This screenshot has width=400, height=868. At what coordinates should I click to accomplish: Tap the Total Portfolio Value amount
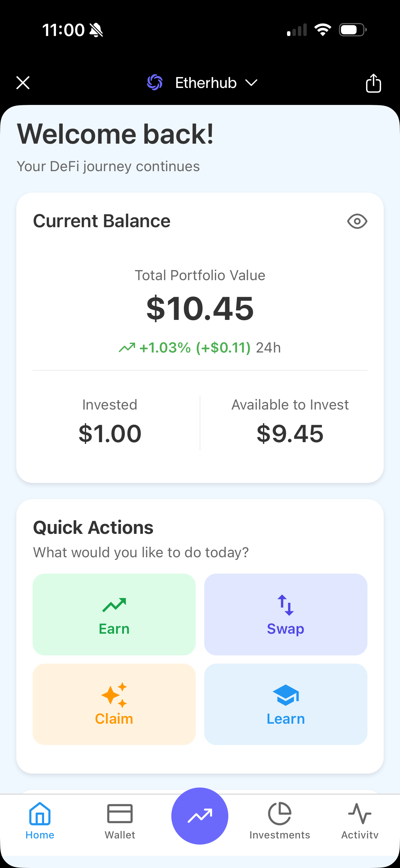click(200, 308)
